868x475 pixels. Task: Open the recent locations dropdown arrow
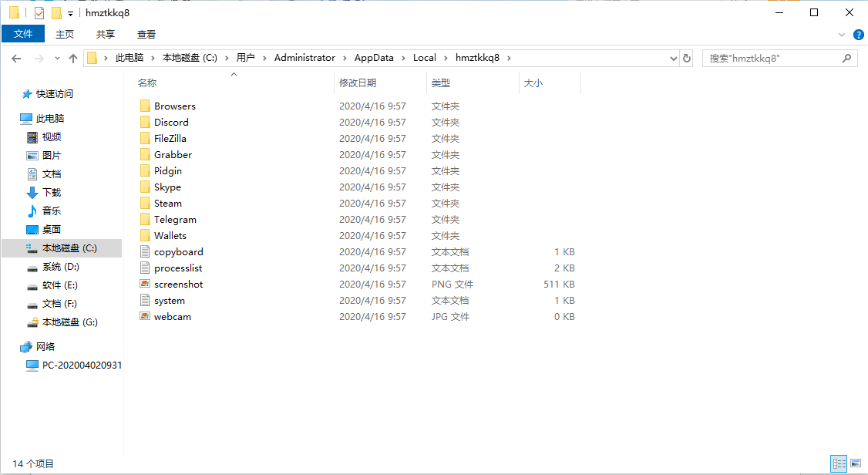coord(57,58)
